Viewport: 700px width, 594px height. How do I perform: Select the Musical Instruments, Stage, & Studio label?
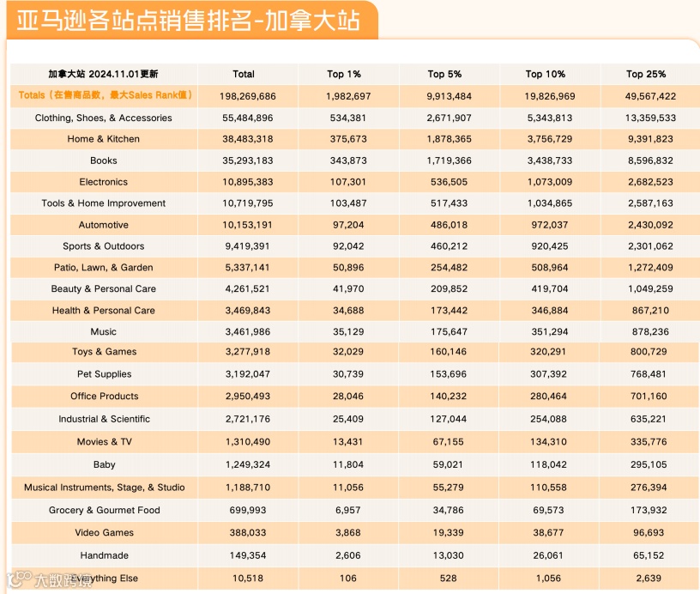click(105, 488)
